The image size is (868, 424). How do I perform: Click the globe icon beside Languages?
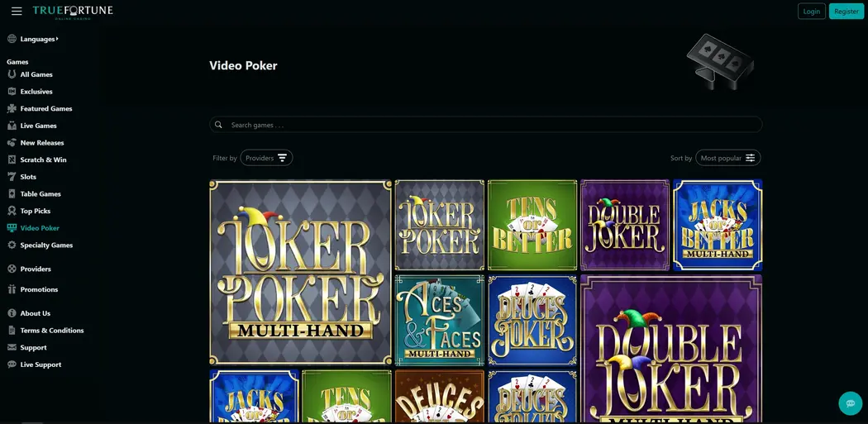pyautogui.click(x=12, y=39)
